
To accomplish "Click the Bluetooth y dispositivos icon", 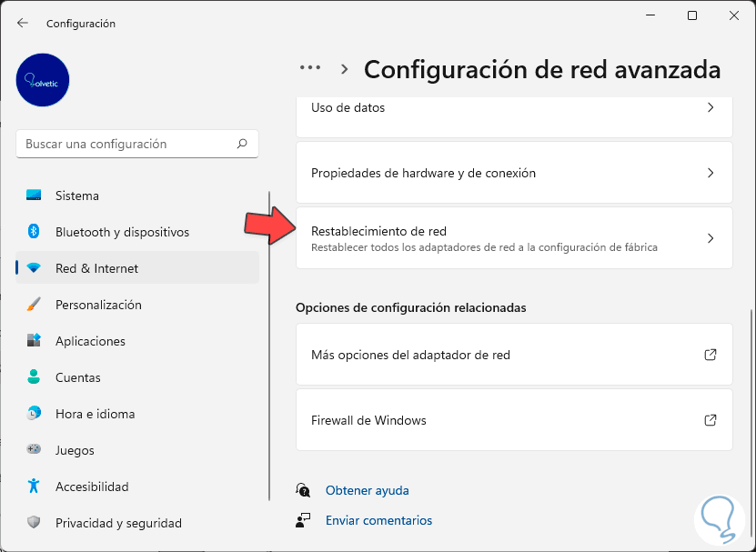I will (x=34, y=232).
